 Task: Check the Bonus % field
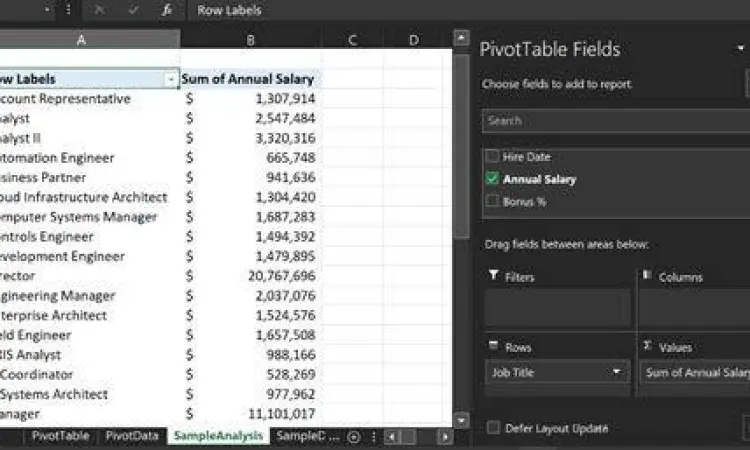click(492, 201)
